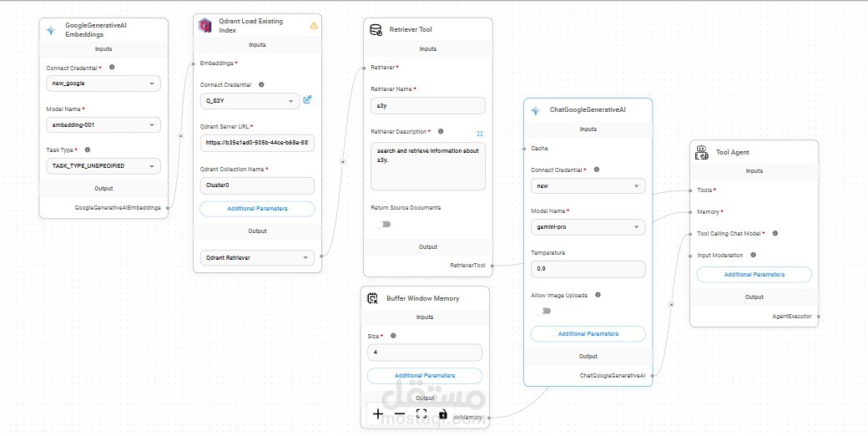Click the info icon beside Chat model Connect Credential
The image size is (868, 436).
coord(596,170)
